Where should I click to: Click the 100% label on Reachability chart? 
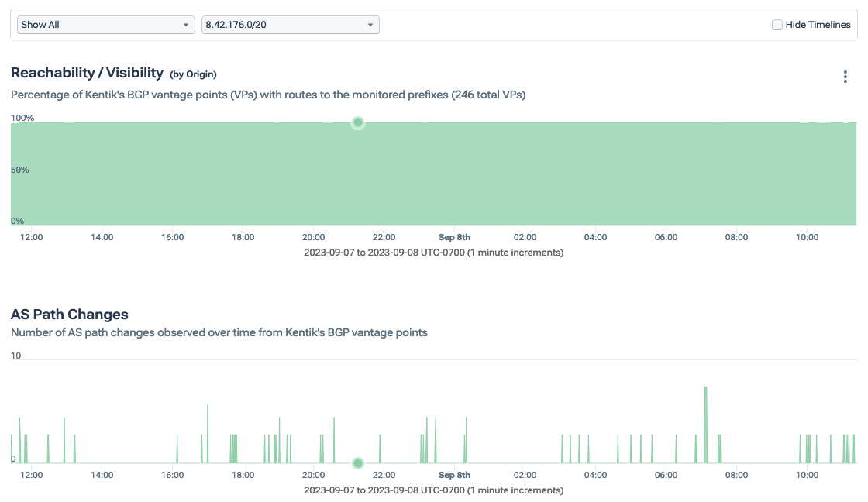coord(22,118)
